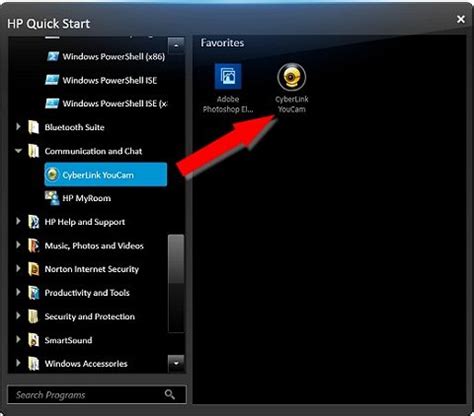This screenshot has width=474, height=416.
Task: Click the Security and Protection folder icon
Action: (33, 316)
